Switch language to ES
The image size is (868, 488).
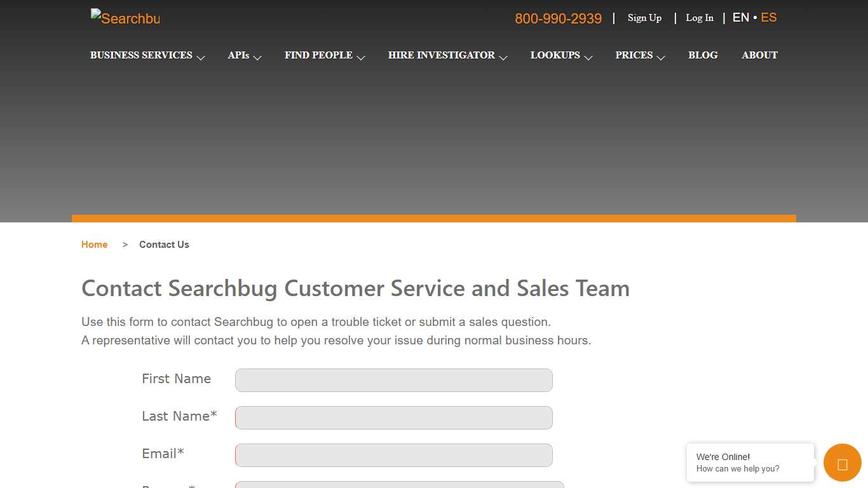pyautogui.click(x=769, y=17)
